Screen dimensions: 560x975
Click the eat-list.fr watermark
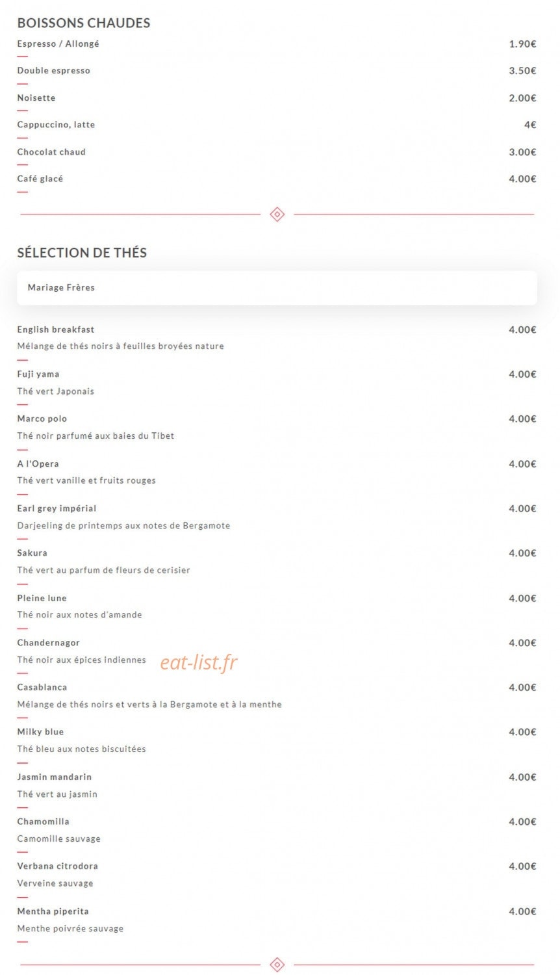pos(199,662)
